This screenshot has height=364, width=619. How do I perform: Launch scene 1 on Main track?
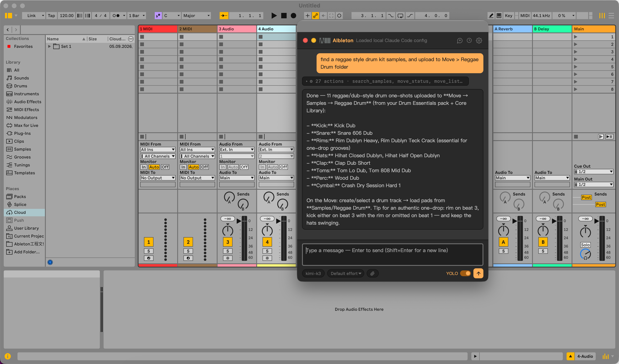click(x=576, y=37)
